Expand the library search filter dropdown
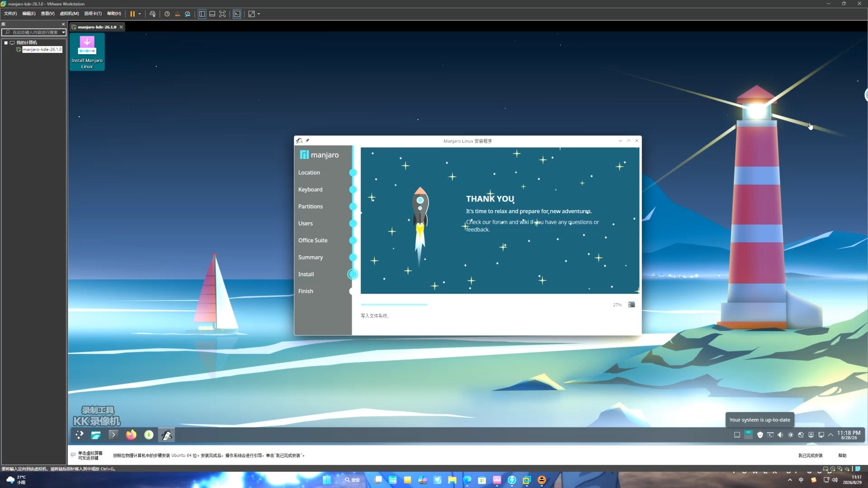The height and width of the screenshot is (488, 868). [x=63, y=33]
